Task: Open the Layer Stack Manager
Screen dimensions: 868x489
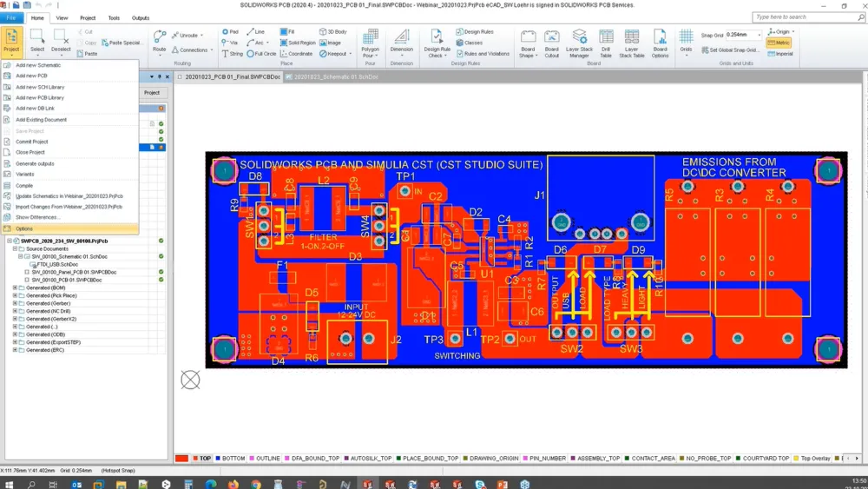Action: [579, 43]
